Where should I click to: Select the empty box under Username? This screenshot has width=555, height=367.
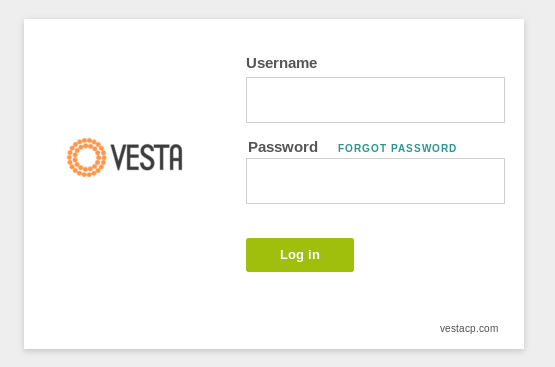(x=375, y=100)
